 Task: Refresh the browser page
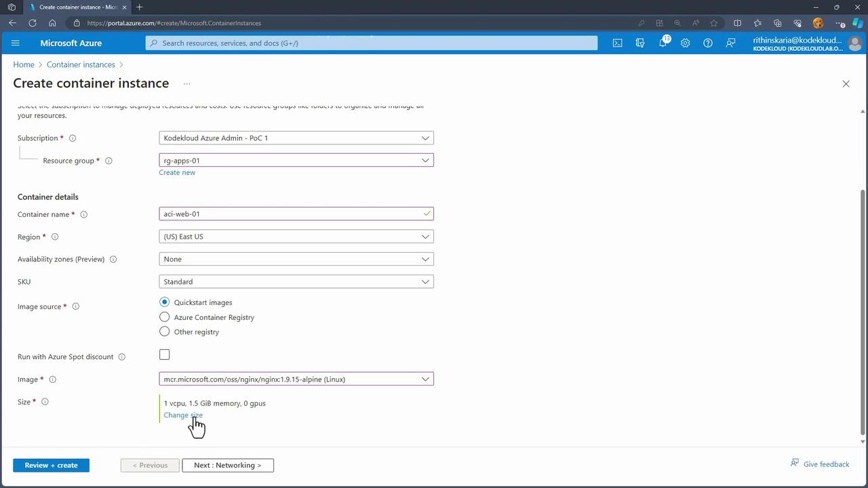click(32, 23)
